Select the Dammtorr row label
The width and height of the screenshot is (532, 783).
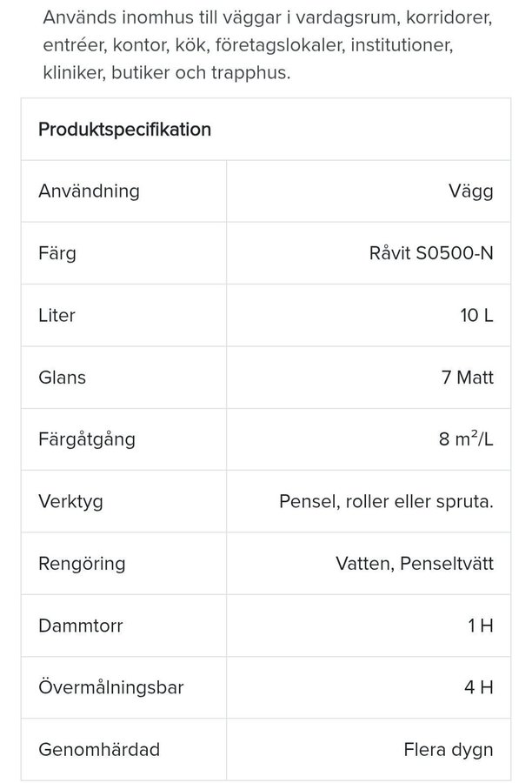coord(80,626)
